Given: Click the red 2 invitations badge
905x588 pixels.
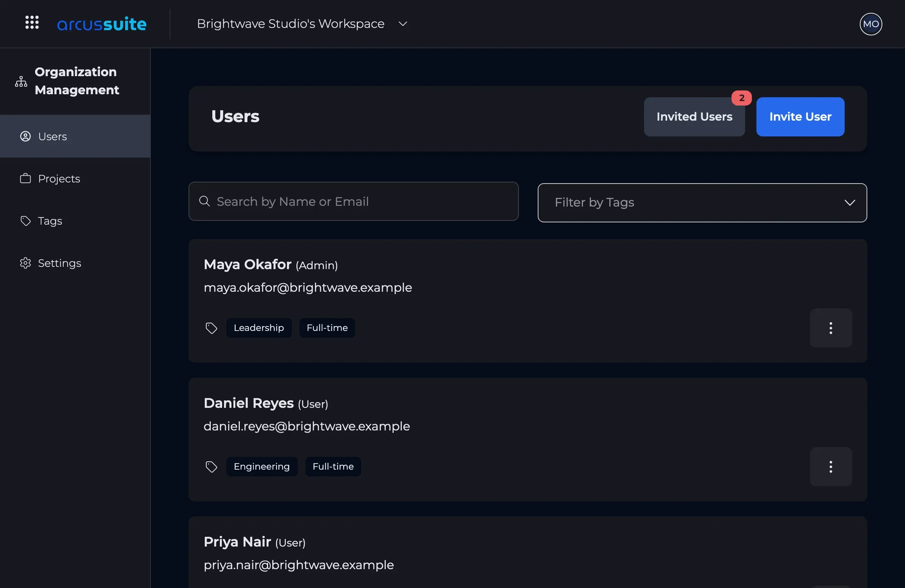Looking at the screenshot, I should [741, 98].
